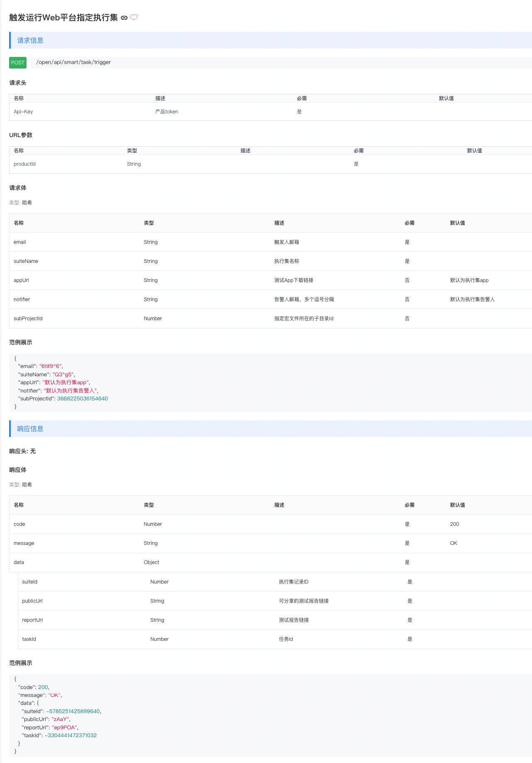Click the subProjectId parameter name
Image resolution: width=532 pixels, height=763 pixels.
(28, 319)
